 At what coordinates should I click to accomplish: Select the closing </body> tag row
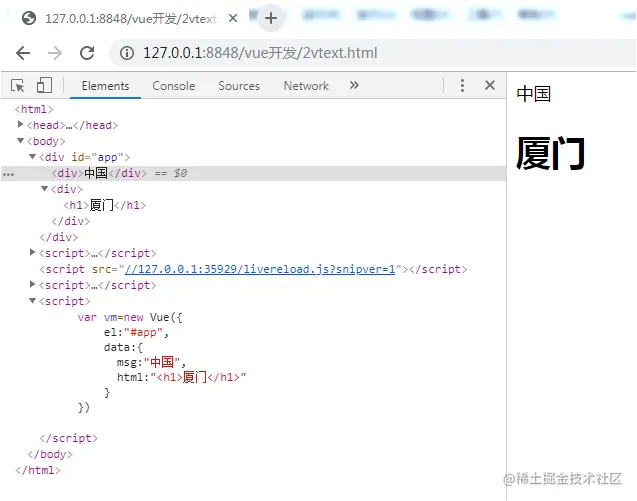[x=50, y=454]
